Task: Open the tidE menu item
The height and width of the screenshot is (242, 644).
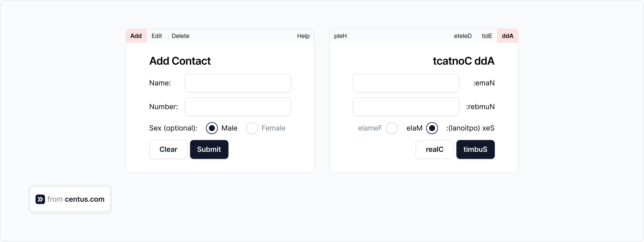Action: [487, 36]
